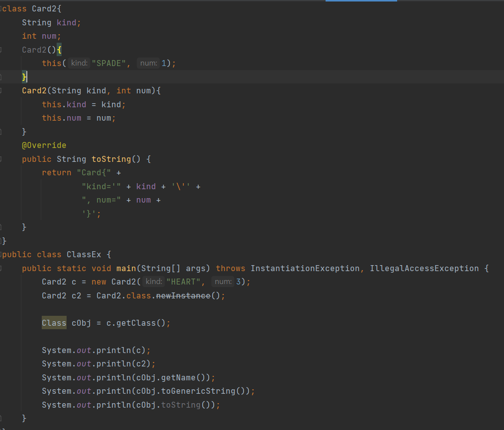Click the grayed no-arg Card2() constructor name
The width and height of the screenshot is (504, 430).
coord(34,50)
